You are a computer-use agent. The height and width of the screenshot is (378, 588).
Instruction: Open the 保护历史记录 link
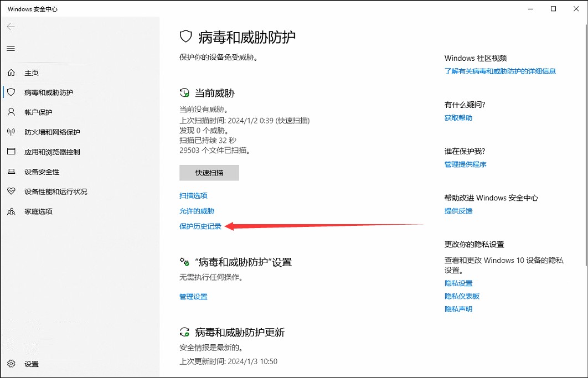(x=200, y=226)
